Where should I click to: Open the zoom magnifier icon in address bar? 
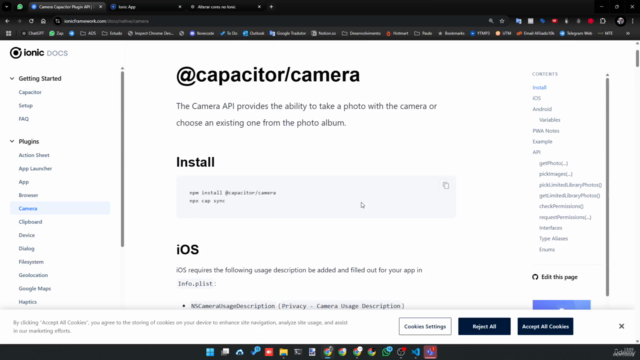[x=491, y=21]
